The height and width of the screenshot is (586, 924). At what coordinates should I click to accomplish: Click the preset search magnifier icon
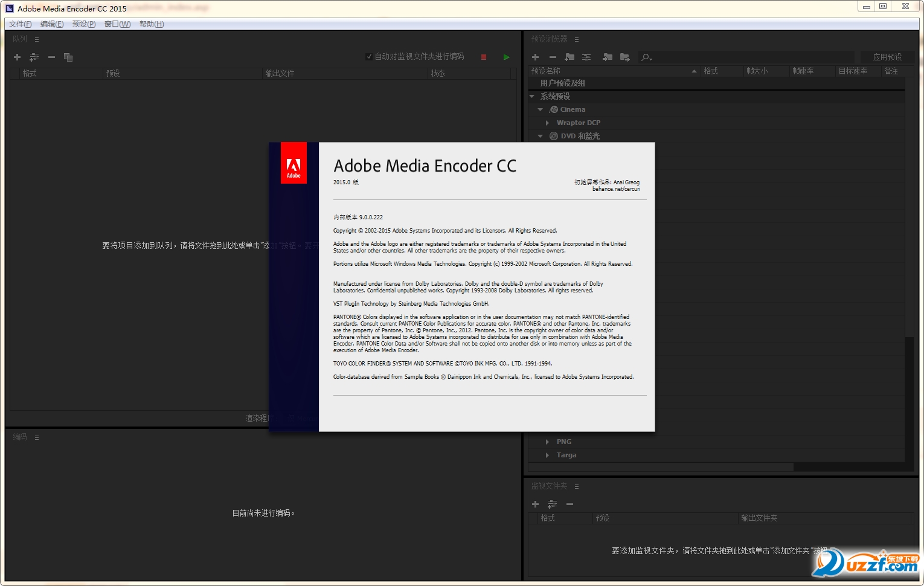tap(646, 57)
